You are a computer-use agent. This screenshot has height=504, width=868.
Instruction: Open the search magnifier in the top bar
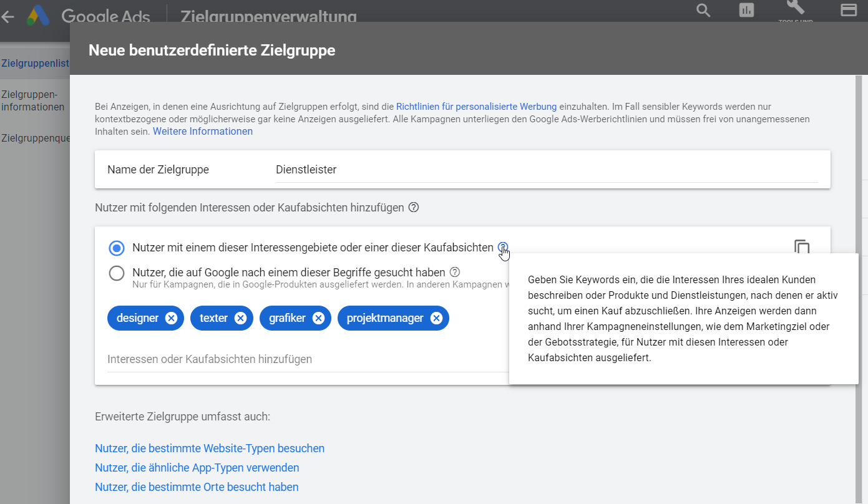tap(703, 11)
